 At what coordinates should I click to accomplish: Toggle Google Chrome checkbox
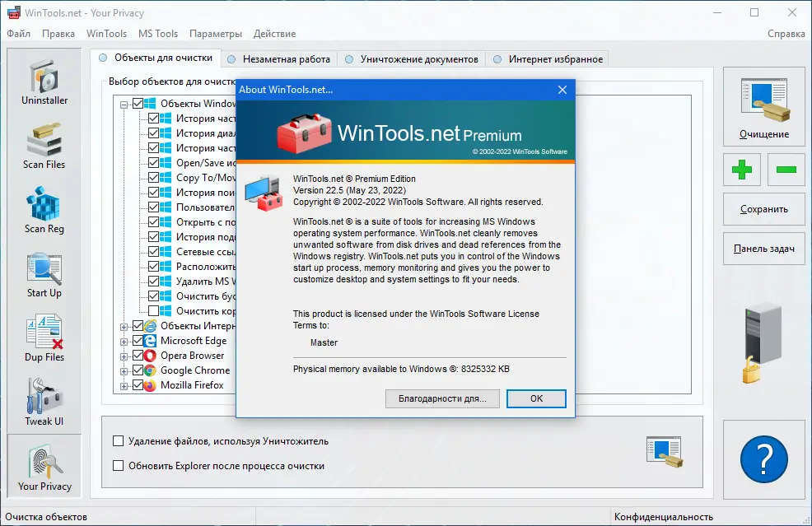tap(138, 370)
